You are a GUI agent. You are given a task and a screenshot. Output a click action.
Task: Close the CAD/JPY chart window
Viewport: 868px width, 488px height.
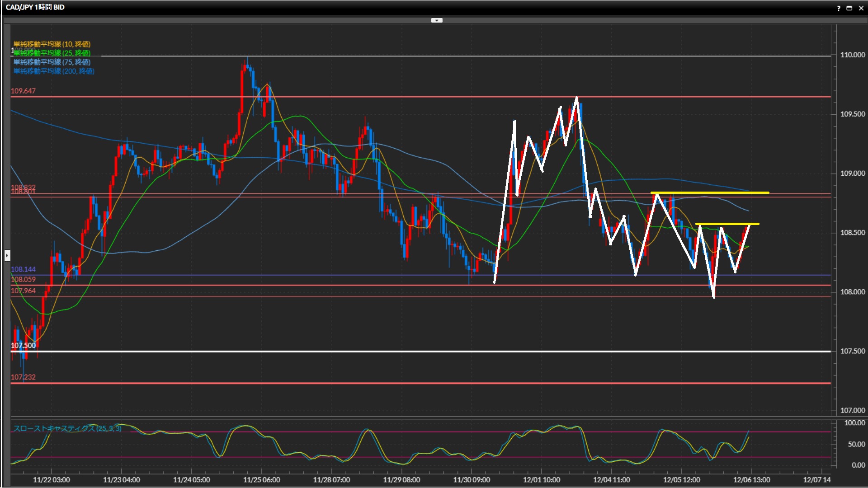tap(861, 8)
